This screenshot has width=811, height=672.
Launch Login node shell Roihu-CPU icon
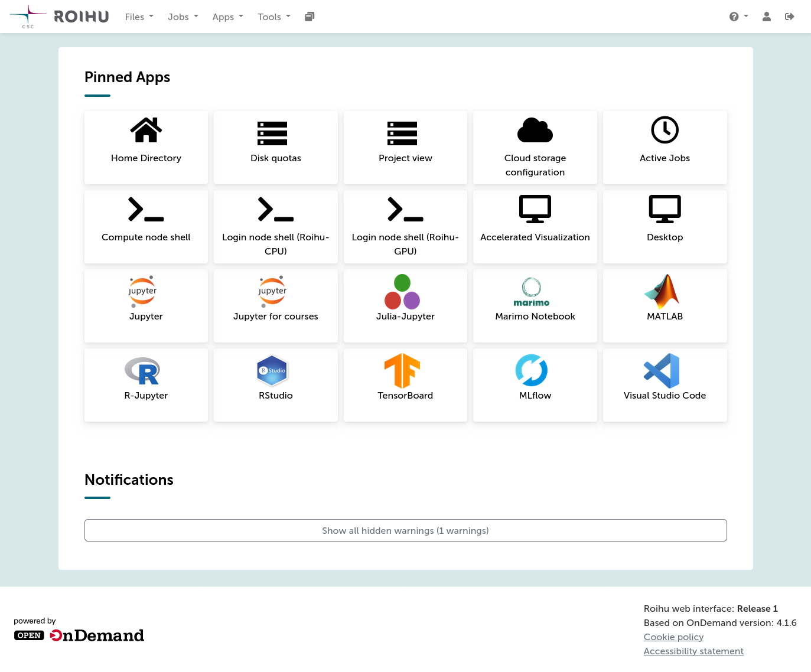276,209
